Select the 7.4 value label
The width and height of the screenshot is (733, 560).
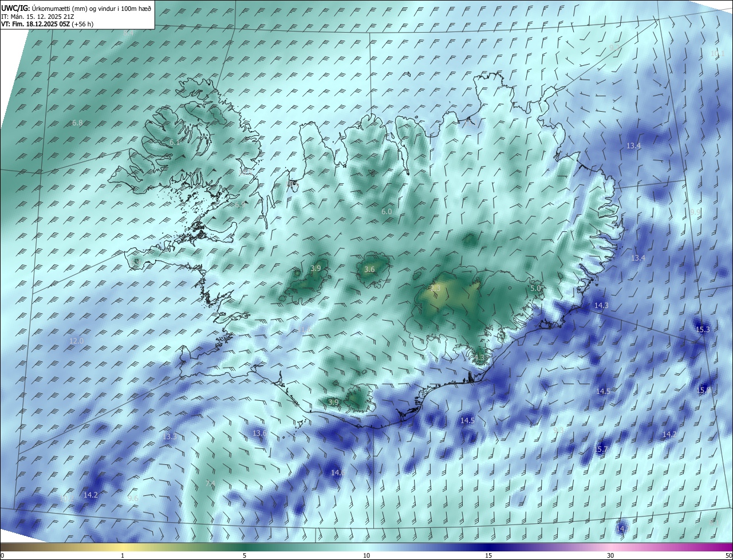pyautogui.click(x=210, y=483)
